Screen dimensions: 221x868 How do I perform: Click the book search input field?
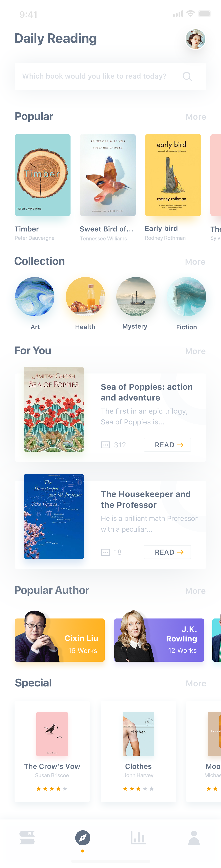110,76
